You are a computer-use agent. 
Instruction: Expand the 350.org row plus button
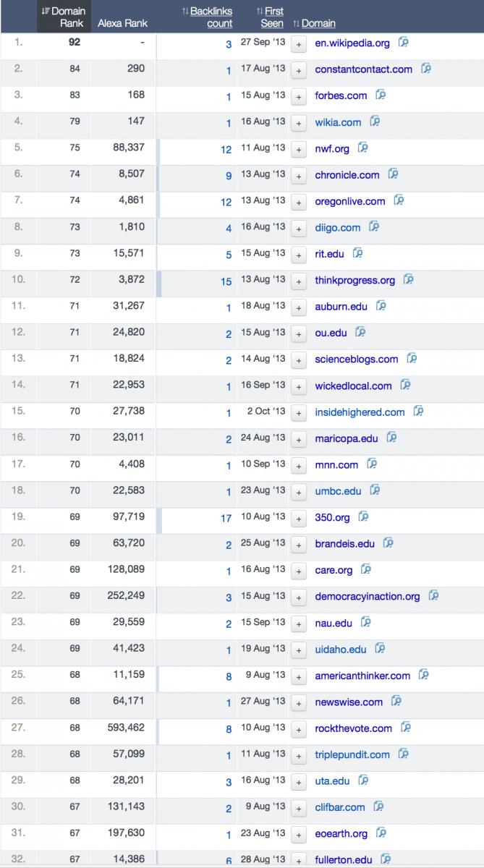pos(298,518)
